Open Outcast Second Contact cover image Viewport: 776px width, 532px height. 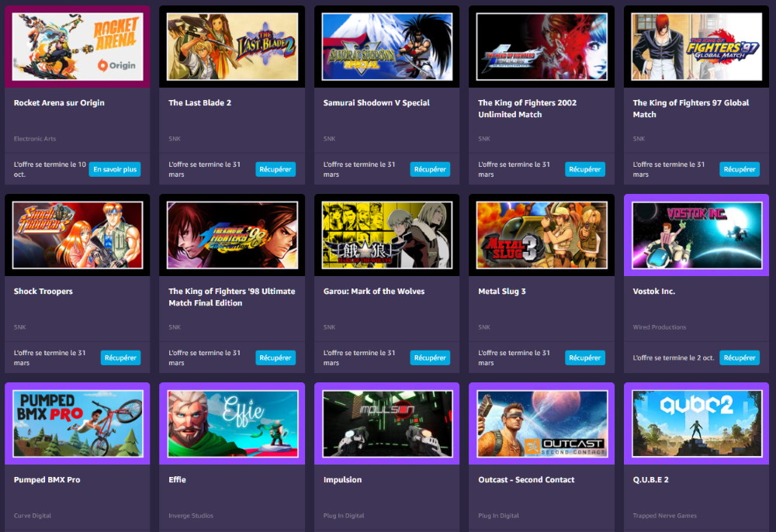point(542,423)
